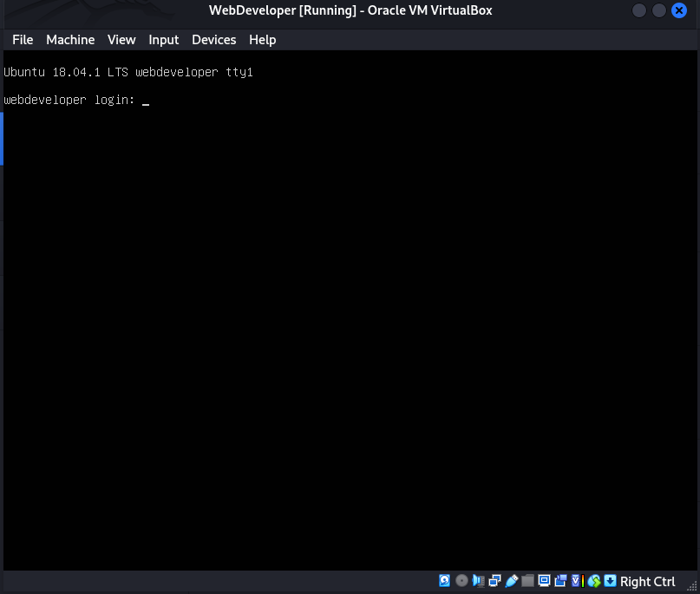
Task: Open the View menu
Action: tap(121, 40)
